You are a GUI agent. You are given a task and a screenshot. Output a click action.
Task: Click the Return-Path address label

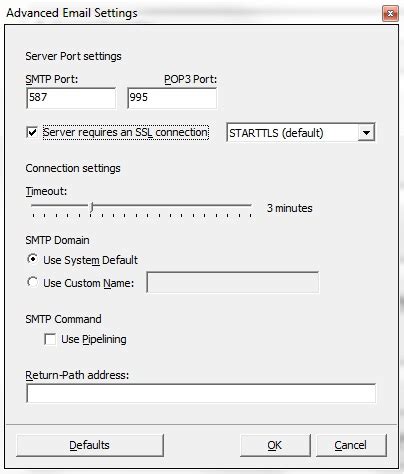pos(77,375)
